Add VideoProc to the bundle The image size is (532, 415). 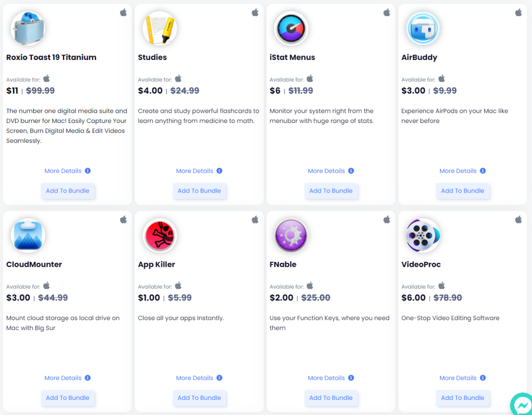click(x=463, y=398)
